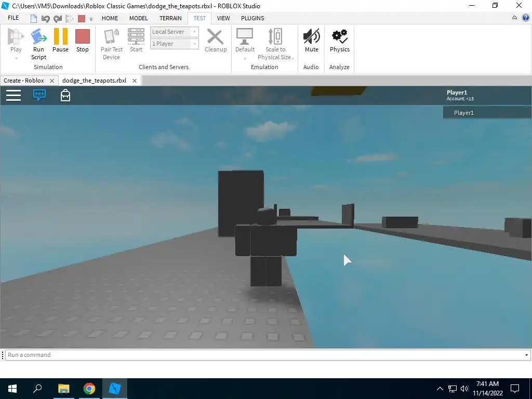
Task: Close the Create - Roblox tab
Action: (x=52, y=81)
